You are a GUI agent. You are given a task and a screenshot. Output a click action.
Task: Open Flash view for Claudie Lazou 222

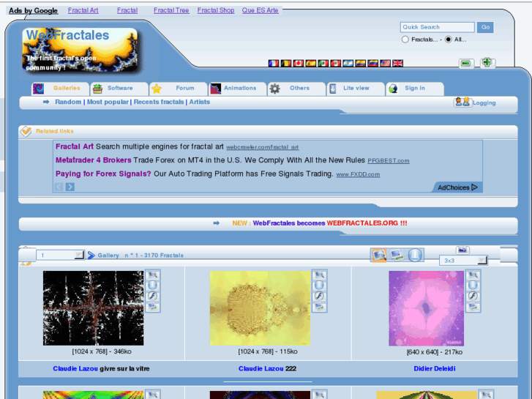click(x=319, y=296)
